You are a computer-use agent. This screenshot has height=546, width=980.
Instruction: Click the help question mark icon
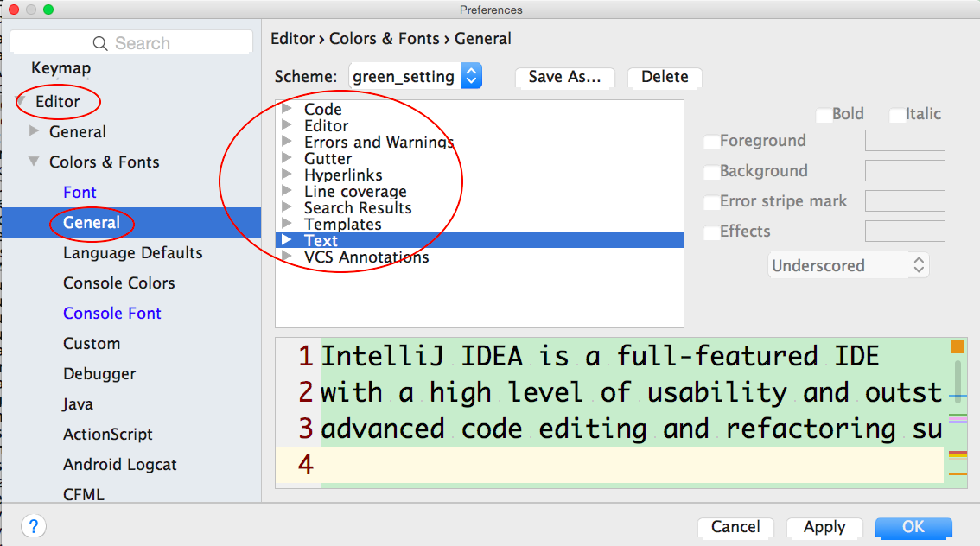34,526
